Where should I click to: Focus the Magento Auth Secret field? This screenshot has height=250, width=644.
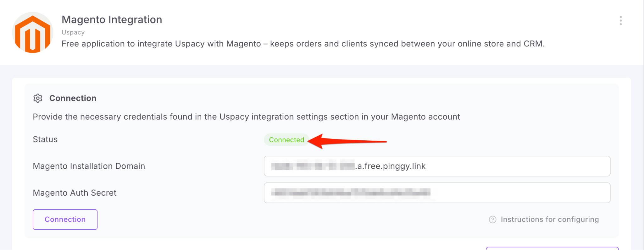(x=503, y=193)
